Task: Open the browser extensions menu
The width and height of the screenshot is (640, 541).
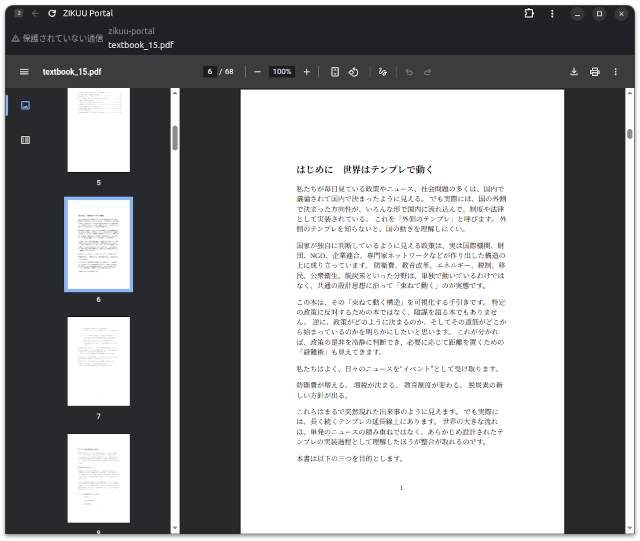Action: click(529, 14)
